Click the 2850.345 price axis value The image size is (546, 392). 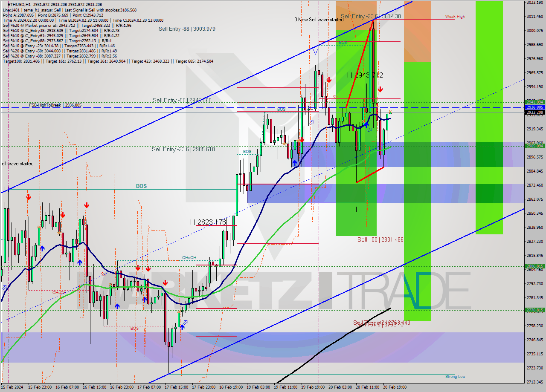coord(534,213)
